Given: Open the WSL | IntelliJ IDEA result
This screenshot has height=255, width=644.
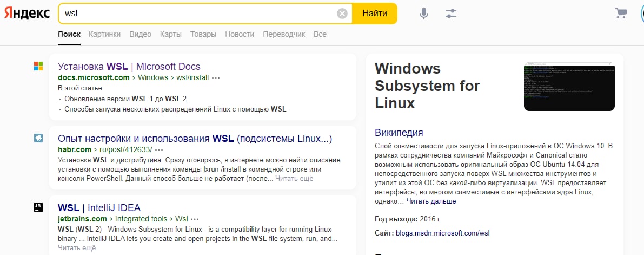Looking at the screenshot, I should click(99, 208).
